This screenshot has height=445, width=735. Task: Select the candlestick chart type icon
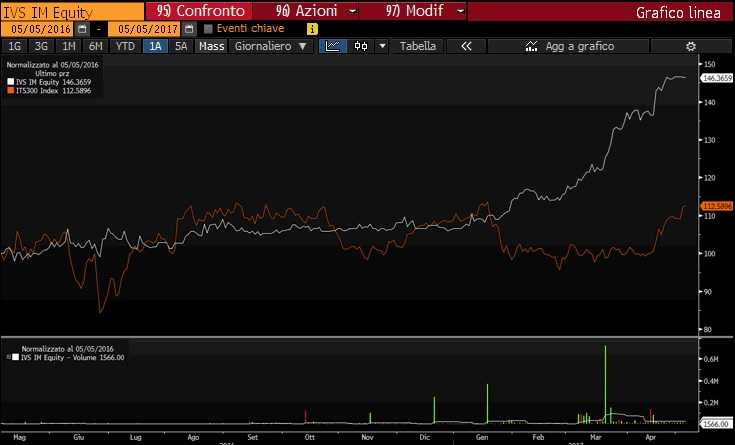pyautogui.click(x=361, y=46)
